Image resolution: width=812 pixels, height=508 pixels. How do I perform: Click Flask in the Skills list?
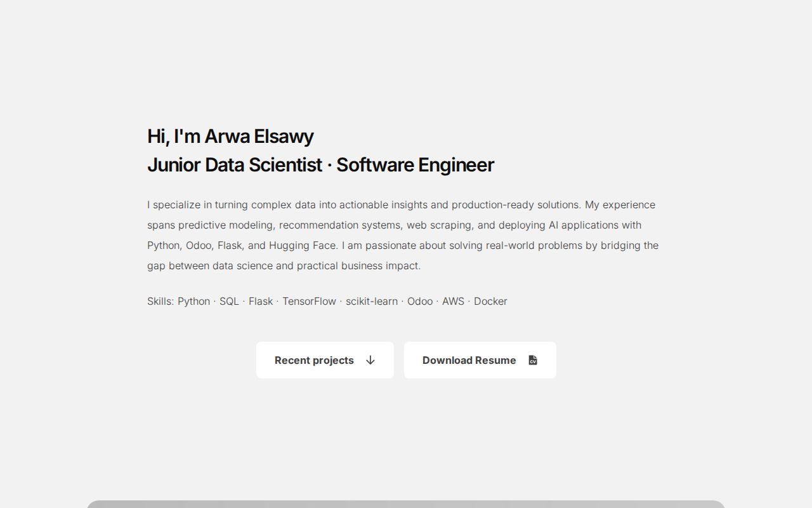point(261,301)
